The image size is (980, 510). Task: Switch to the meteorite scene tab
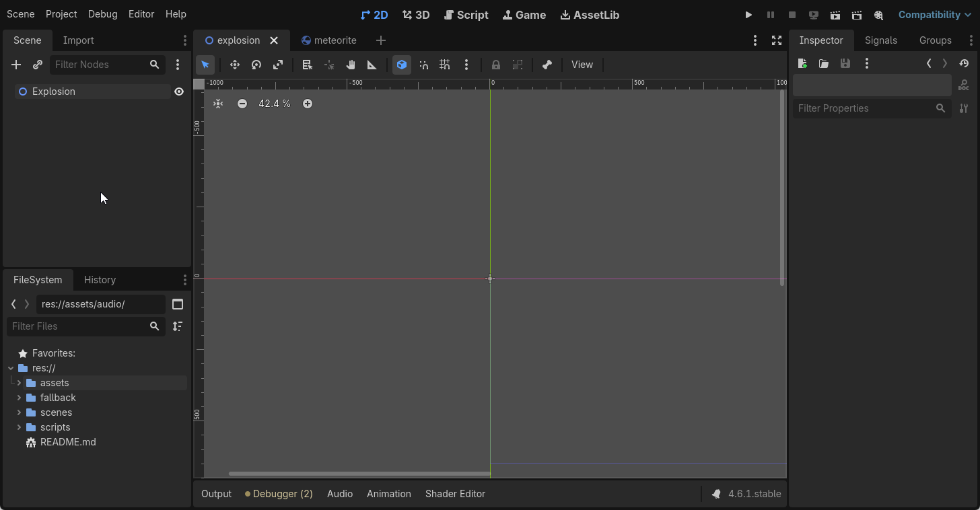tap(329, 40)
